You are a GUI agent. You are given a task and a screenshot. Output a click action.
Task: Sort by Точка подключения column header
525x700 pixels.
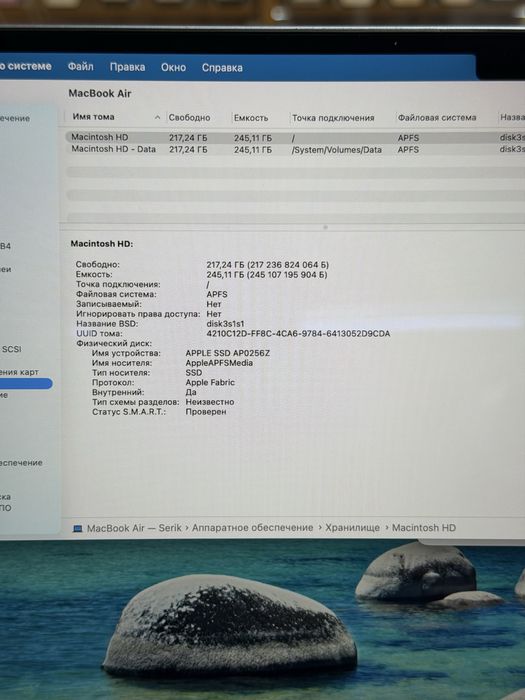[333, 118]
